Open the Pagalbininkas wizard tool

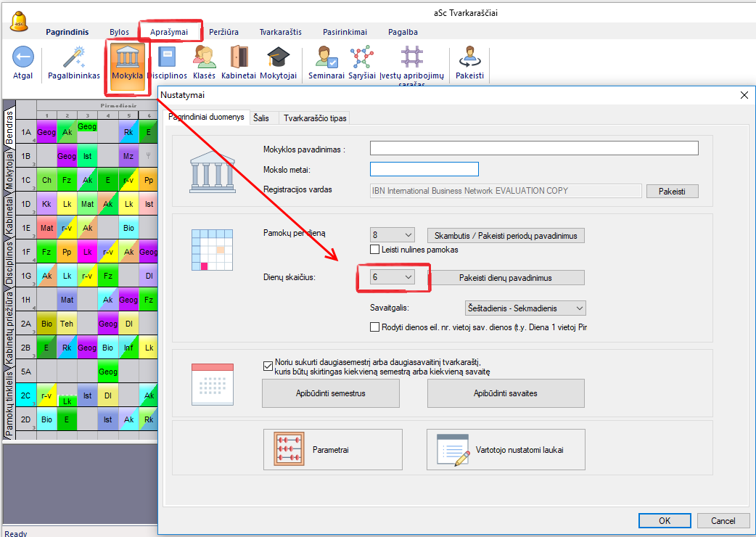74,57
